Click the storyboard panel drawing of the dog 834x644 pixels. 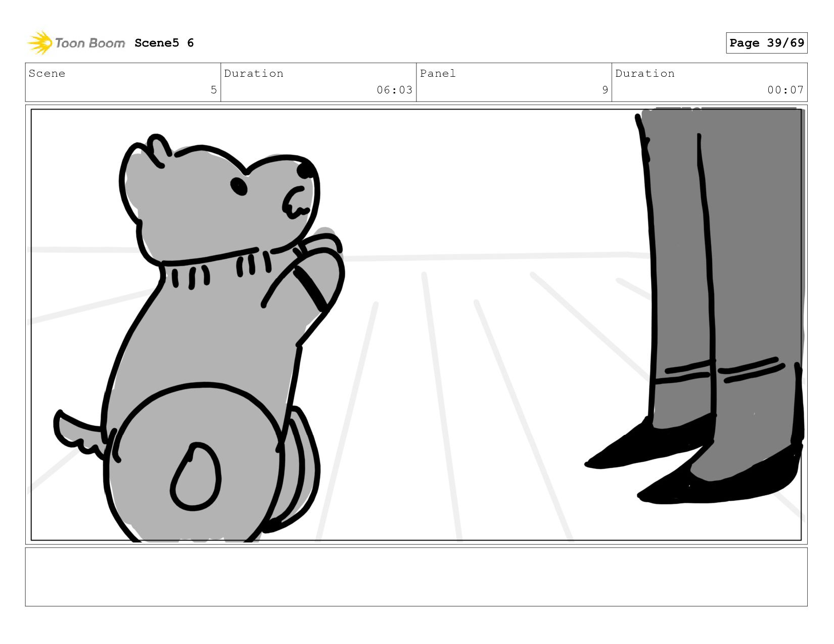pos(416,325)
